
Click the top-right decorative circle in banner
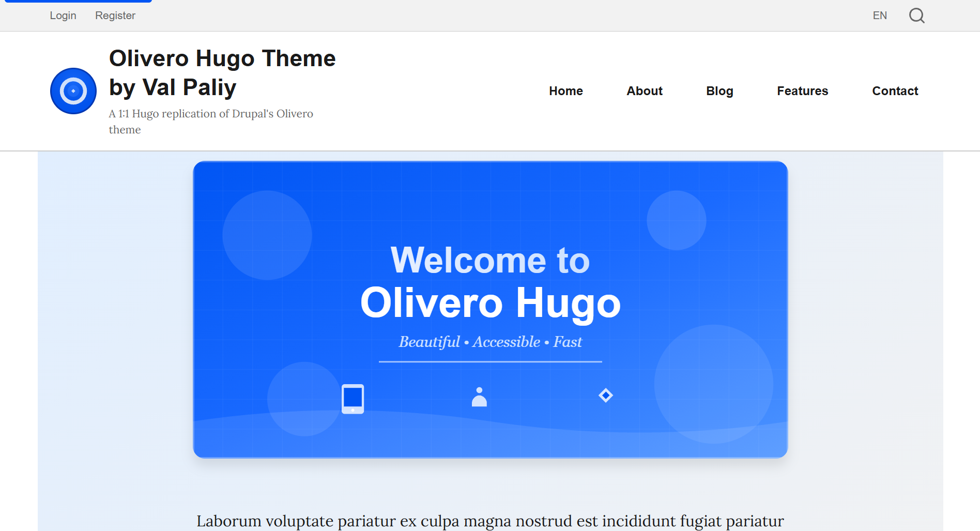676,220
